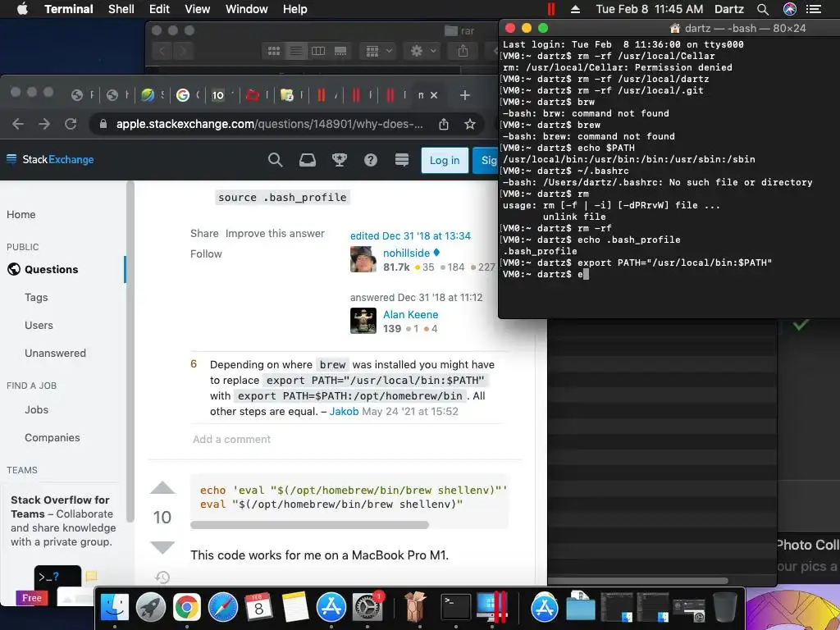Open Home in the left sidebar
Screen dimensions: 840x630
(21, 214)
